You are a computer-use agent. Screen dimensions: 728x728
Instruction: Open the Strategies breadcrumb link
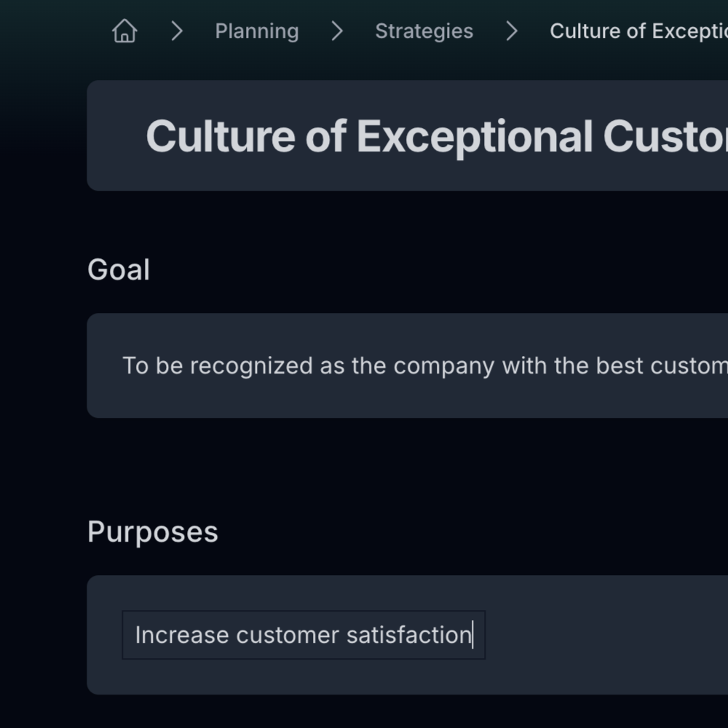pos(424,31)
